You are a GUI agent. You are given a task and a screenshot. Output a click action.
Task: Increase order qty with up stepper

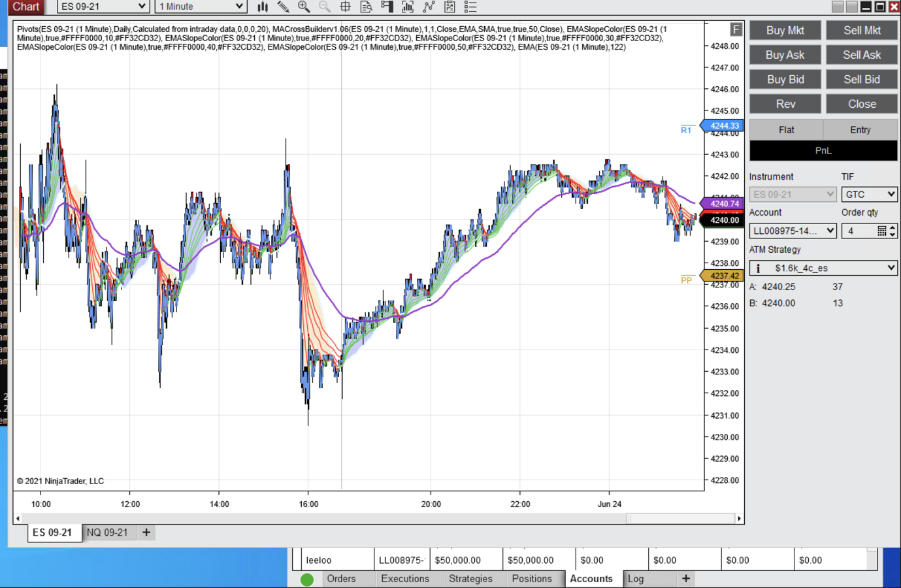pos(893,228)
